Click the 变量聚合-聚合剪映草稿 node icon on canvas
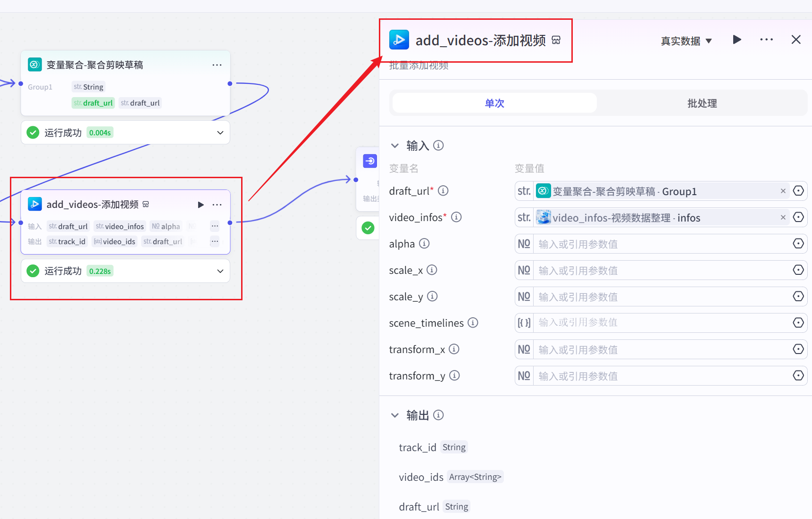 34,64
